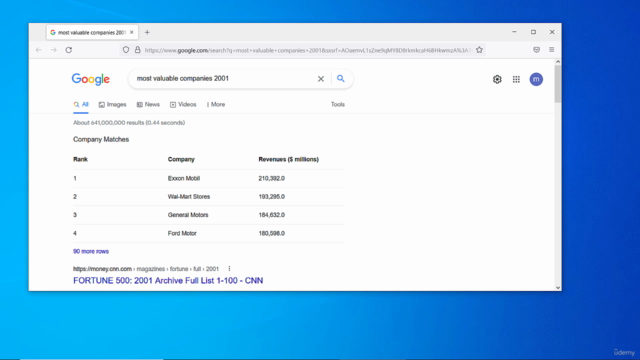Image resolution: width=640 pixels, height=360 pixels.
Task: Switch to the News tab
Action: click(x=148, y=104)
